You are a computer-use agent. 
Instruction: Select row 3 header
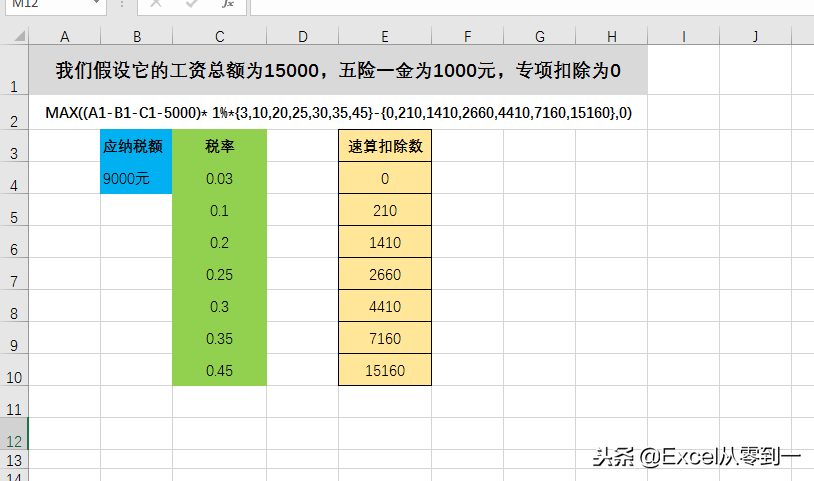click(x=14, y=146)
